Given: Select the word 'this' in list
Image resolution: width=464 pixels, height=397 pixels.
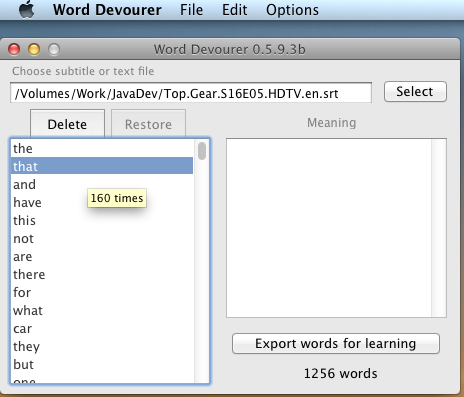Looking at the screenshot, I should tap(102, 220).
